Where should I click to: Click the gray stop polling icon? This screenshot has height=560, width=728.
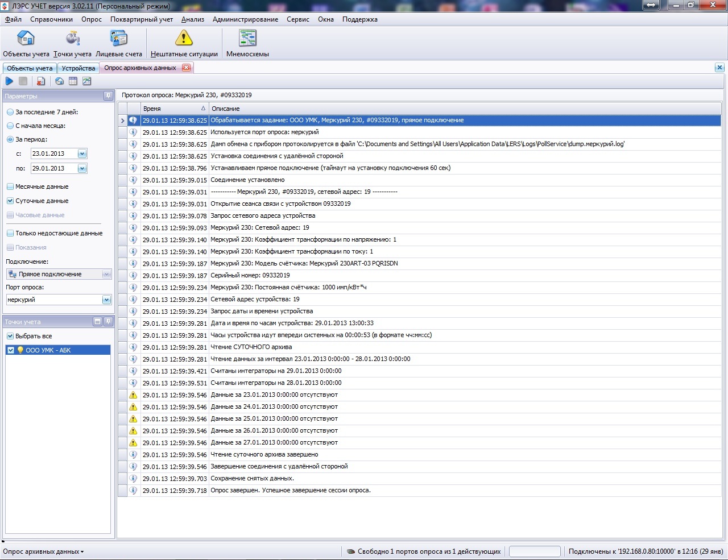[23, 81]
